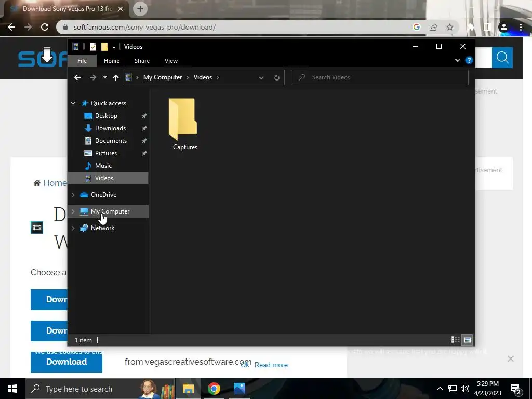Click My Computer breadcrumb in address bar

click(163, 77)
